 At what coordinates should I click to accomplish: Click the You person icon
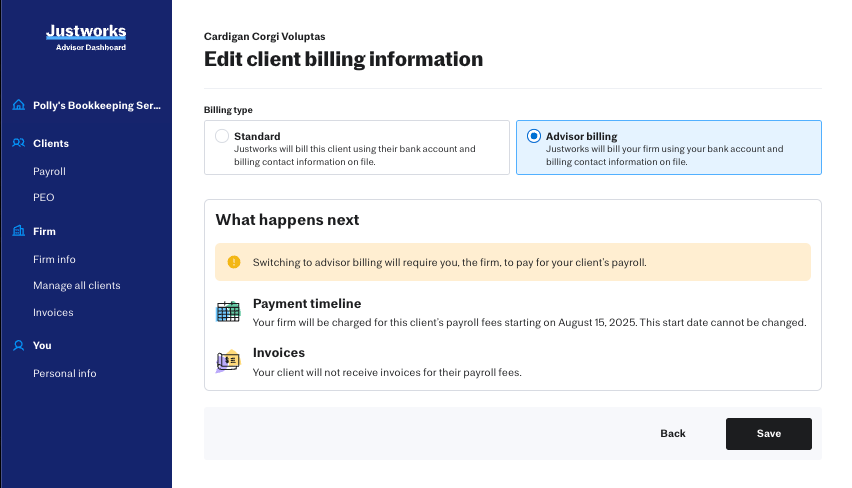pos(18,345)
